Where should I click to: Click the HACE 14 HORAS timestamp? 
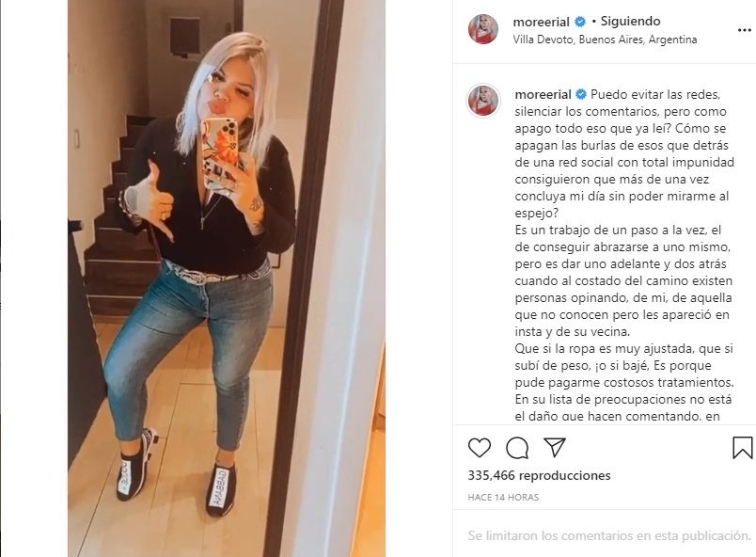pos(503,497)
